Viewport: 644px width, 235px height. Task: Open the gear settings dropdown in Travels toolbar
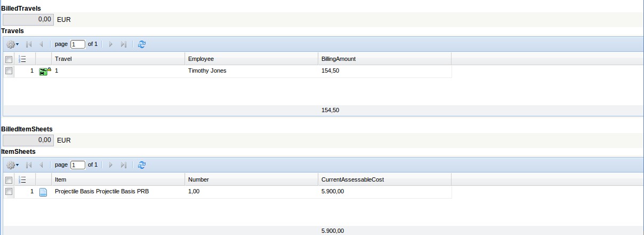click(x=12, y=44)
